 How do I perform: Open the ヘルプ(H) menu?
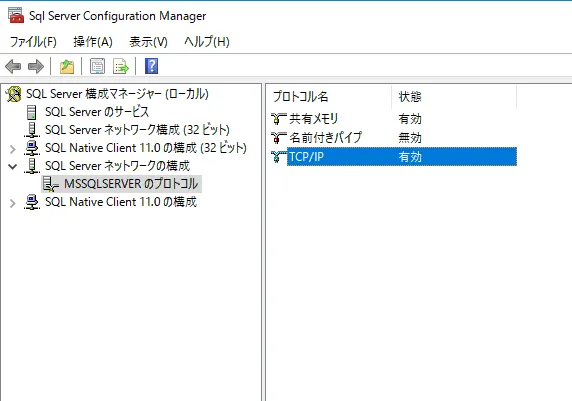206,42
